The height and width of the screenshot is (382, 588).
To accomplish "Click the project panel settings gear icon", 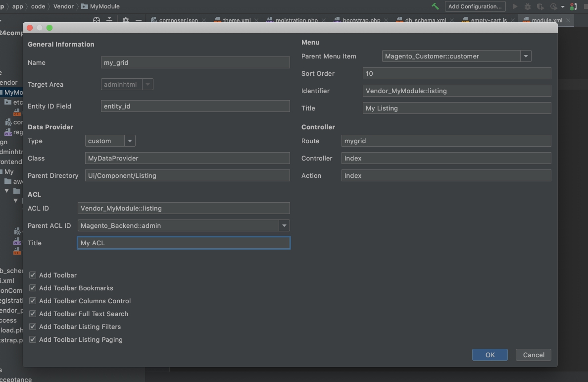I will (x=126, y=20).
